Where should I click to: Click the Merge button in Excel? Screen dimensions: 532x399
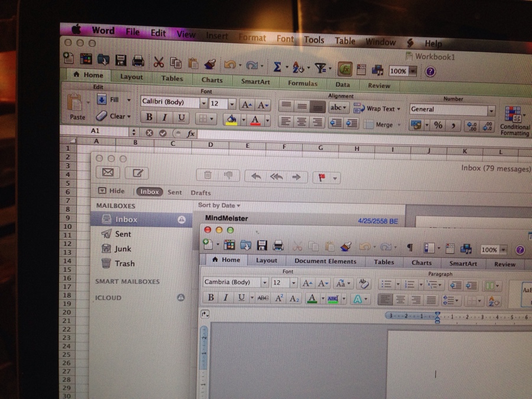click(381, 125)
